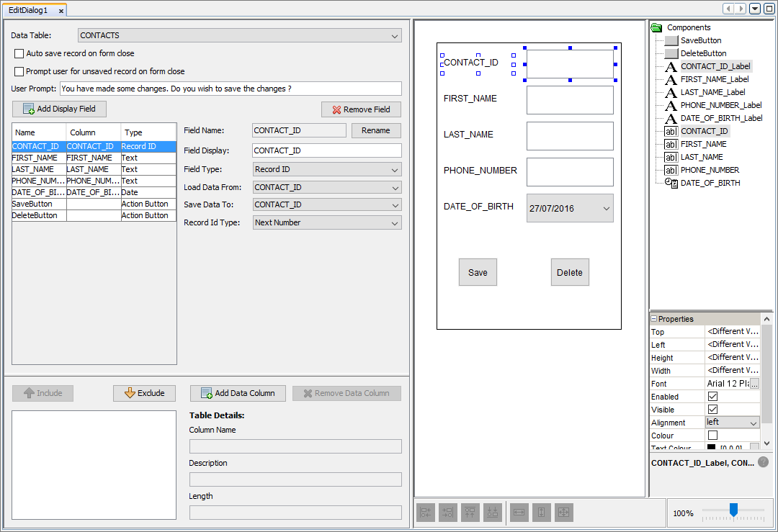
Task: Click the User Prompt text field
Action: pos(231,89)
